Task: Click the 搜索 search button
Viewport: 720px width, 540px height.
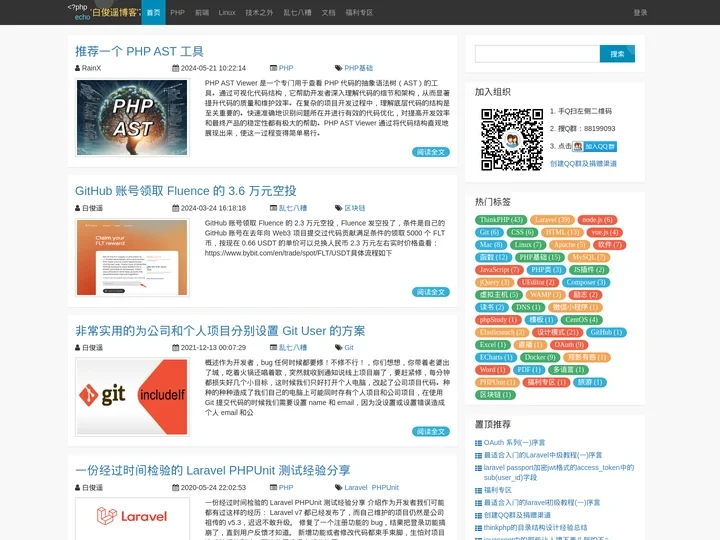Action: 617,54
